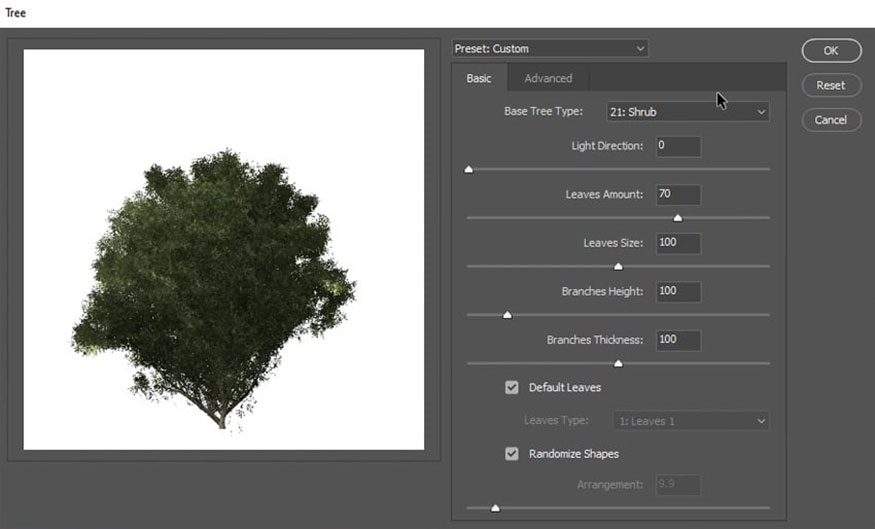Click the Leaves Amount slider handle
Screen dimensions: 875x529
pyautogui.click(x=677, y=218)
